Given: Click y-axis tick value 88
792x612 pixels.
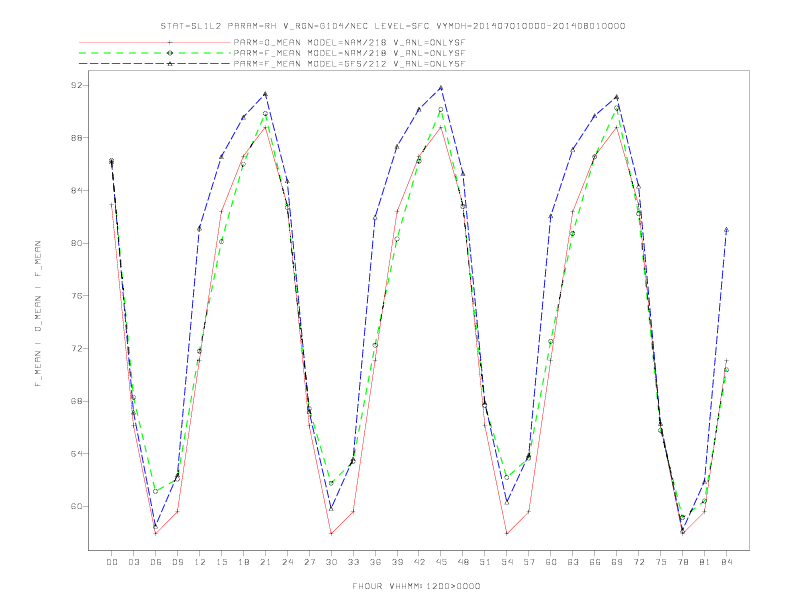Looking at the screenshot, I should pos(76,138).
